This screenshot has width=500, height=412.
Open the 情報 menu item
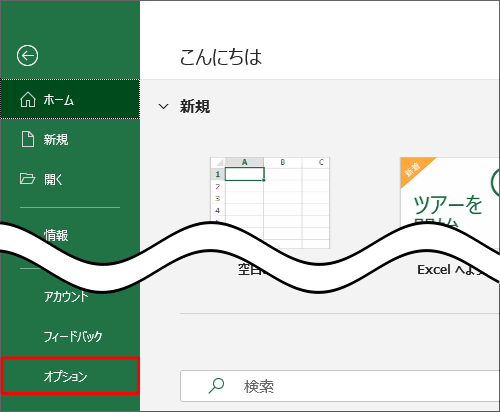(56, 235)
